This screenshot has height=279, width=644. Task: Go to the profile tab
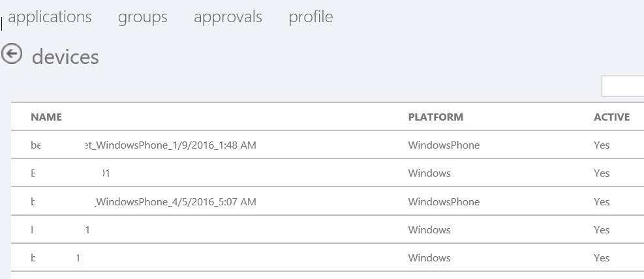311,17
